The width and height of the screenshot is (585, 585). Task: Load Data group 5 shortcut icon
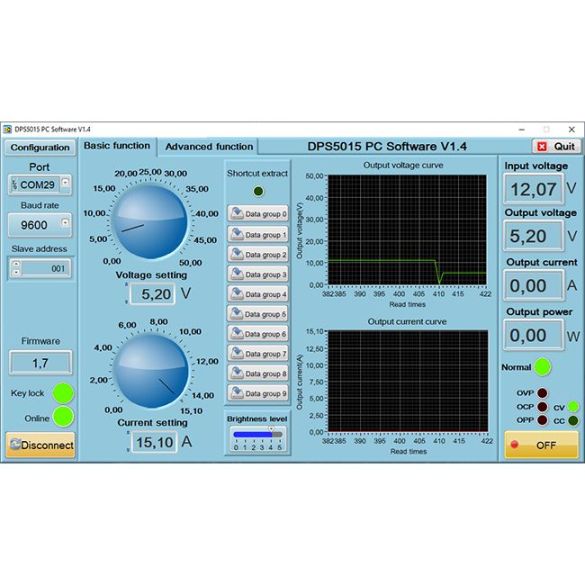click(x=237, y=314)
